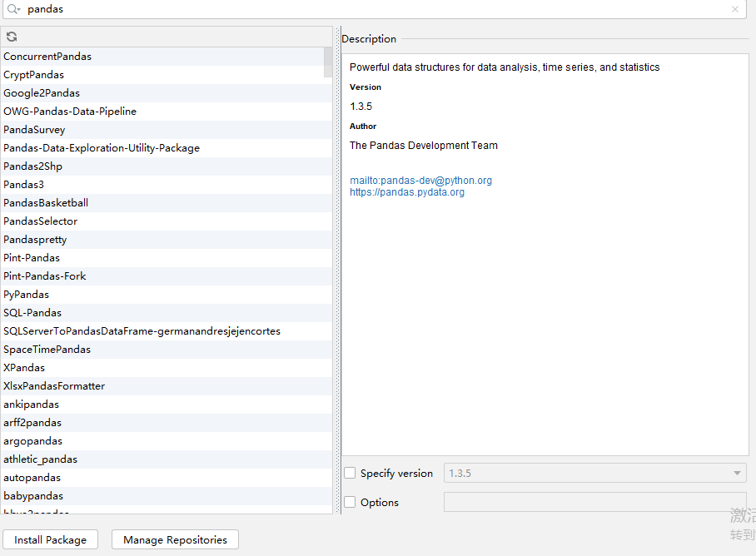
Task: Click the Manage Repositories button
Action: (x=175, y=539)
